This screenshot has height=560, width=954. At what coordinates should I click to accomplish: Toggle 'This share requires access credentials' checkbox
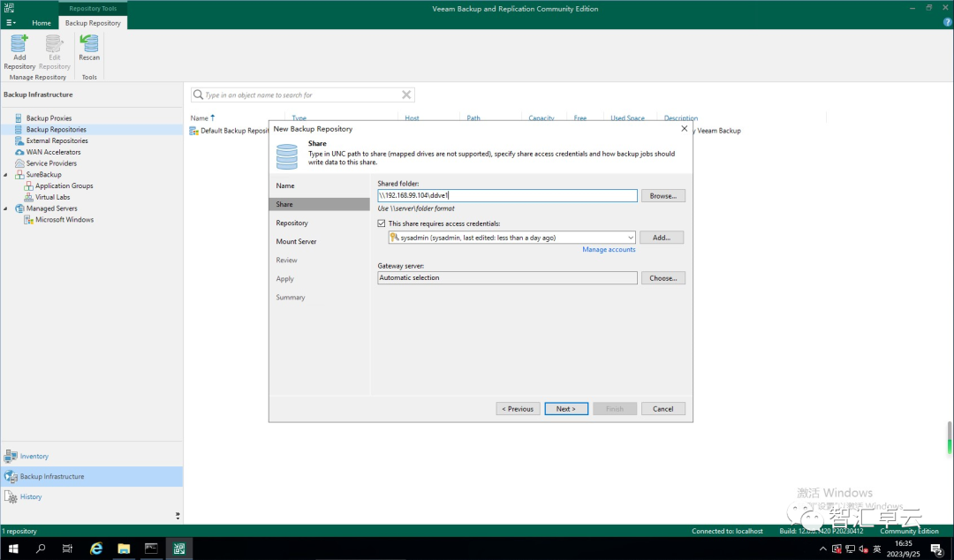pos(382,223)
